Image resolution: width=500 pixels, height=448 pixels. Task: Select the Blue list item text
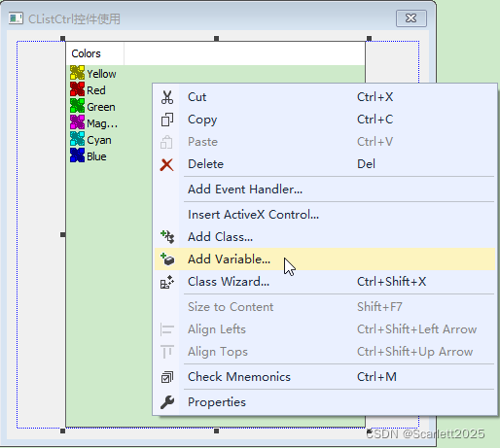coord(96,156)
